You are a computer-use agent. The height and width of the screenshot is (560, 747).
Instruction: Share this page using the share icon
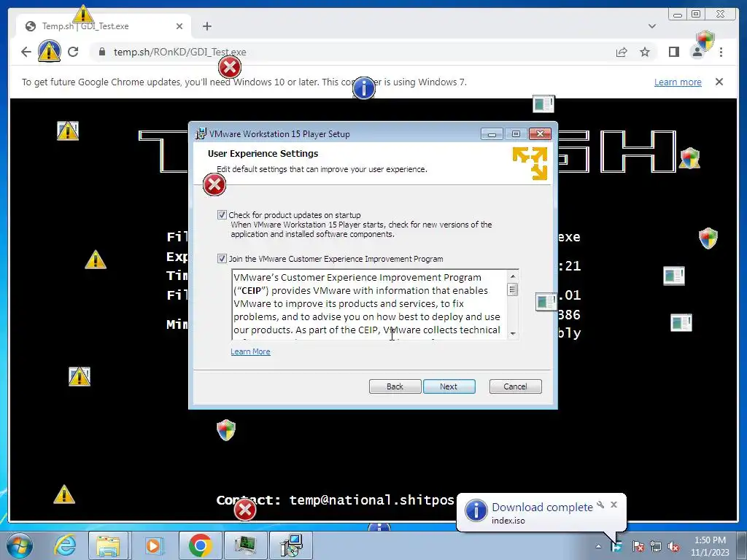[622, 52]
